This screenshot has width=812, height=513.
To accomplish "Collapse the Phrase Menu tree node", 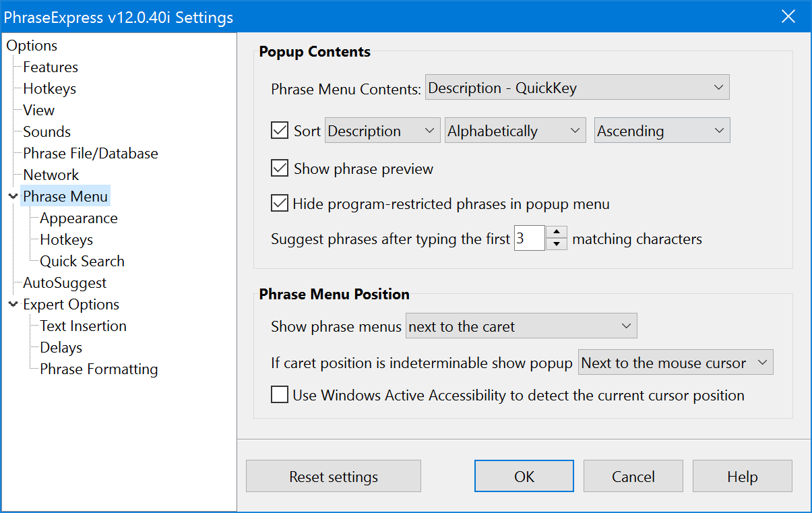I will click(13, 197).
